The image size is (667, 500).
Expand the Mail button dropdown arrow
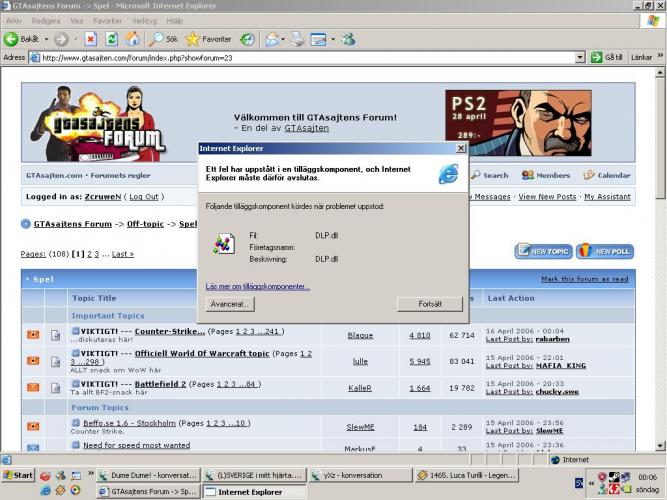click(x=283, y=39)
